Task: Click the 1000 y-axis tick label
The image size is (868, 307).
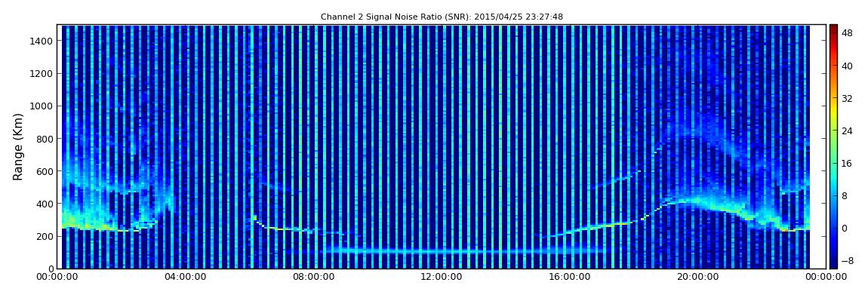Action: tap(42, 106)
